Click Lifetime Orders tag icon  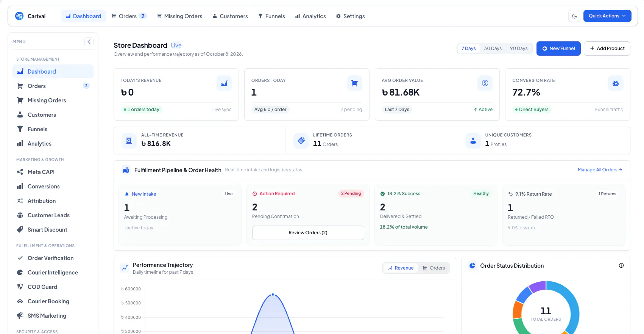(x=301, y=141)
